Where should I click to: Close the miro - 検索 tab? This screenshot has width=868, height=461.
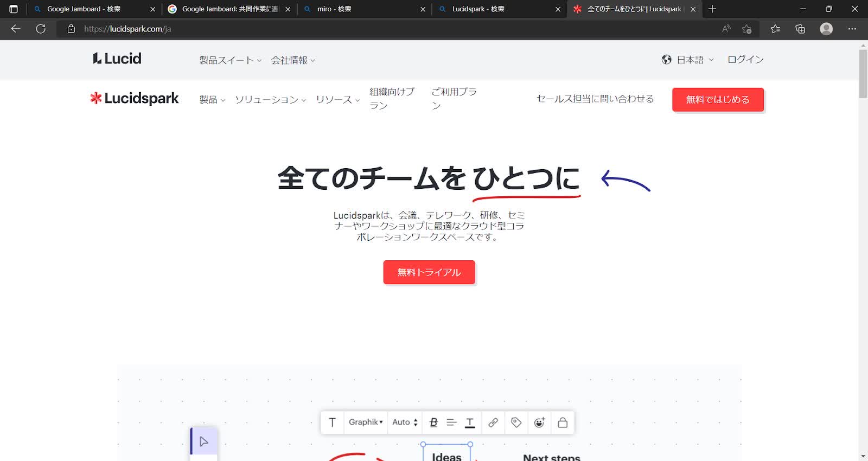423,9
